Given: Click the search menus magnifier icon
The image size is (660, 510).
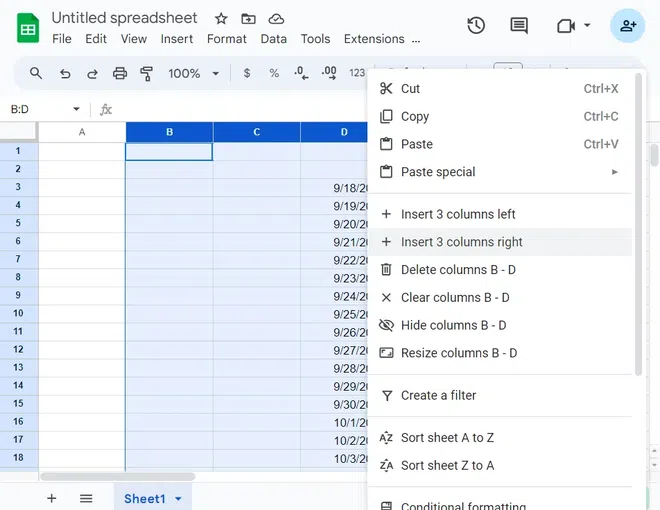Looking at the screenshot, I should (x=36, y=73).
